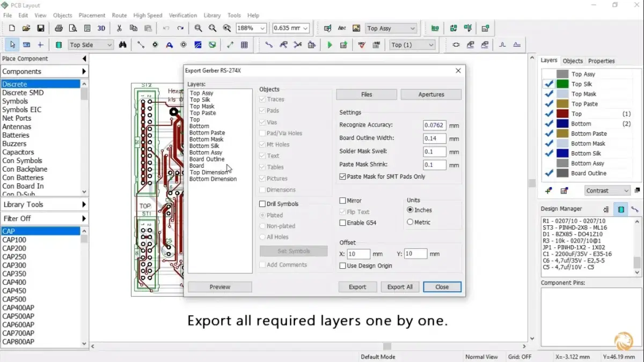
Task: Click the Export All button
Action: coord(400,287)
